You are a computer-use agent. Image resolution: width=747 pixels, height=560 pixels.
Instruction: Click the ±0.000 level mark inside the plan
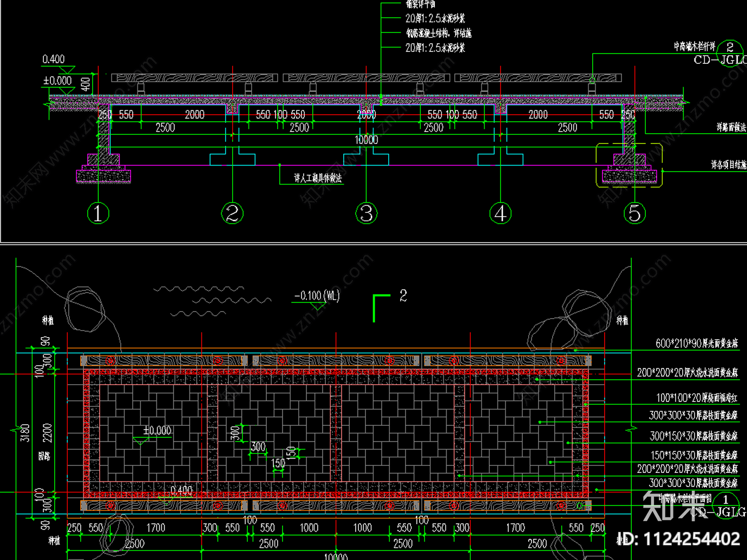click(x=157, y=431)
